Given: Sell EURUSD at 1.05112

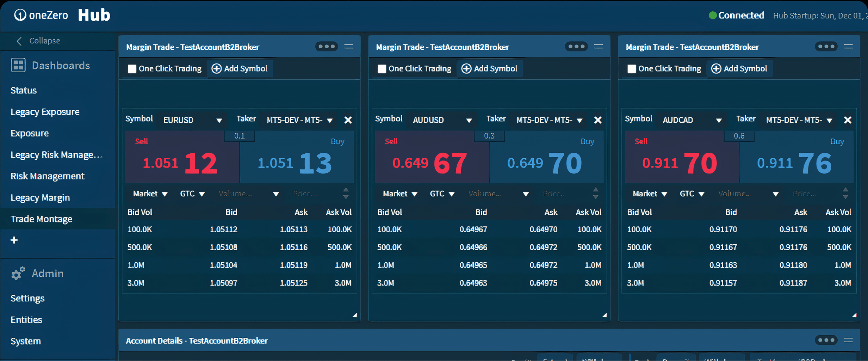Looking at the screenshot, I should point(182,157).
